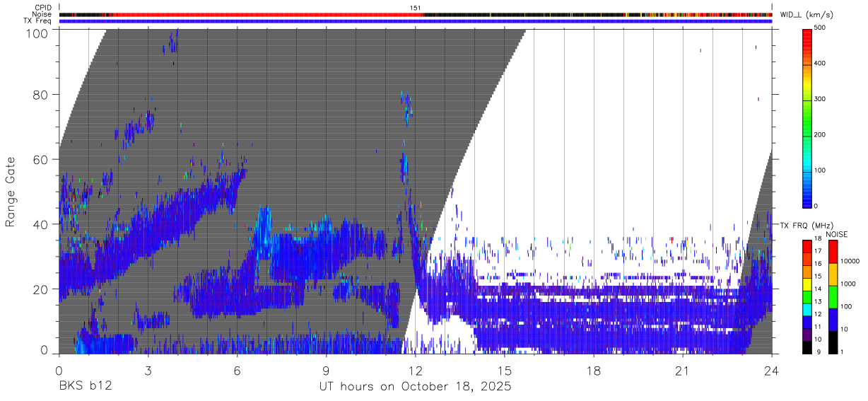Screen dimensions: 868x401
Task: Pick the yellow swatch in NOISE legend
Action: tap(833, 274)
